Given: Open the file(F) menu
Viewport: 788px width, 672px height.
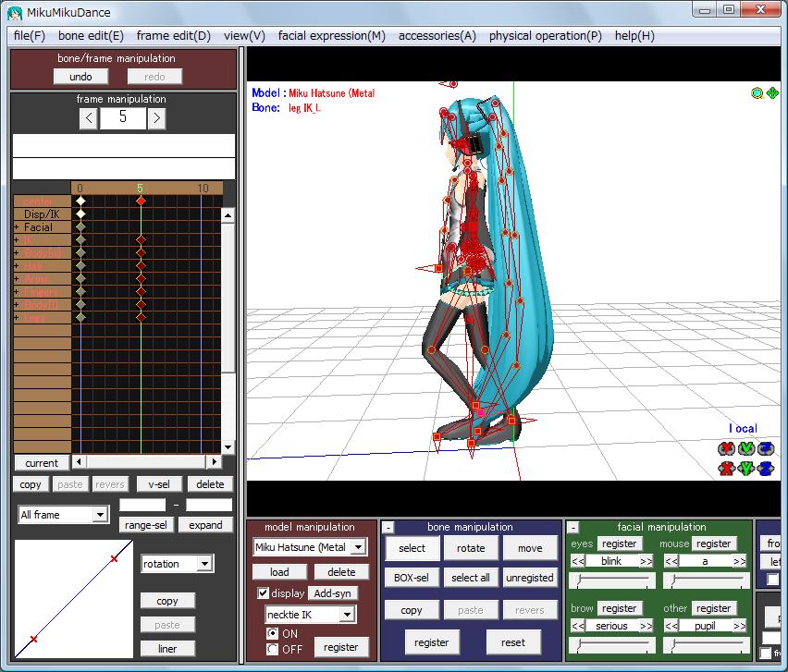Looking at the screenshot, I should (30, 36).
